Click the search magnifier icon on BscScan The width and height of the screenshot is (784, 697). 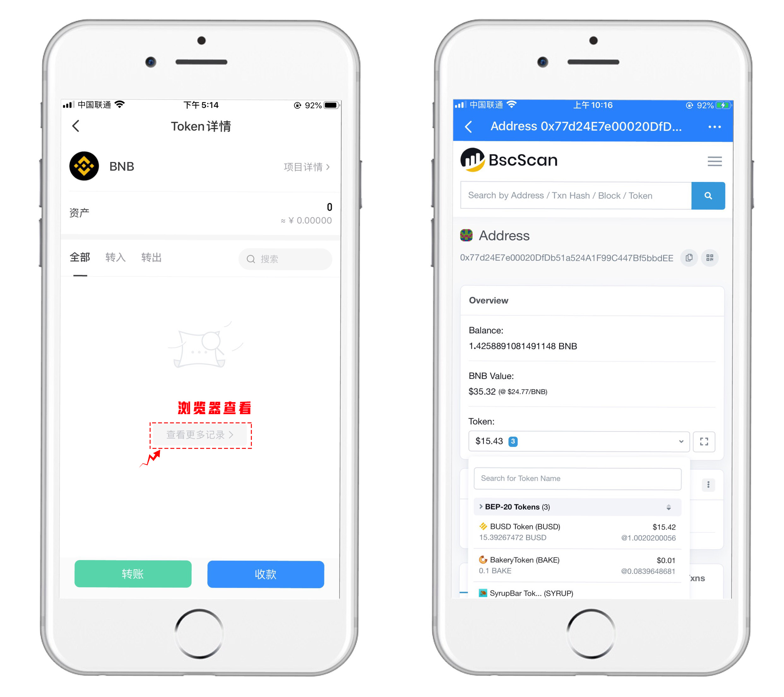coord(709,195)
